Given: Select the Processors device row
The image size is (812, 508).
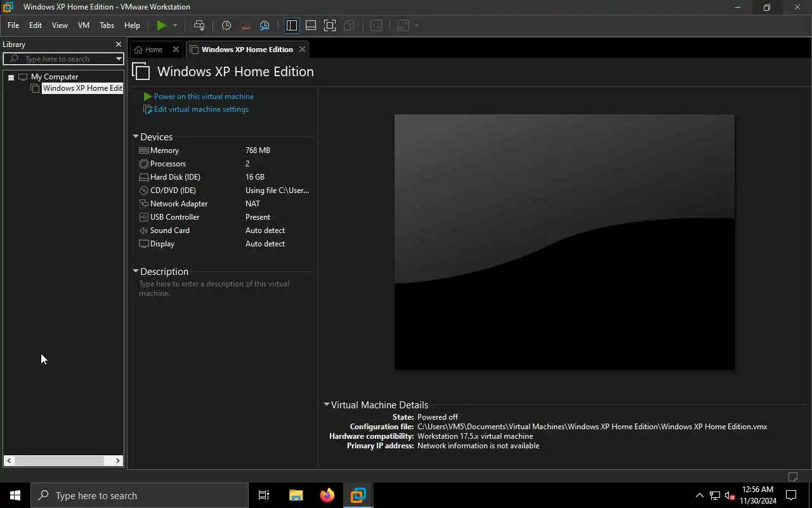Looking at the screenshot, I should tap(223, 164).
